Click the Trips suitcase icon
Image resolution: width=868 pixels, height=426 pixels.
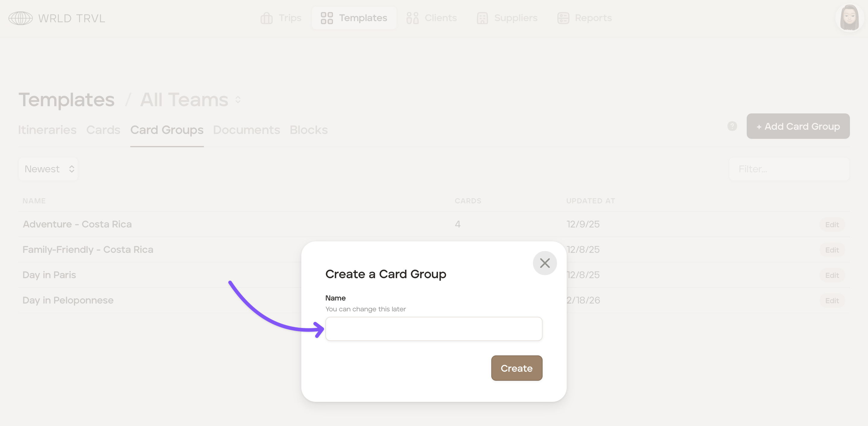point(266,18)
